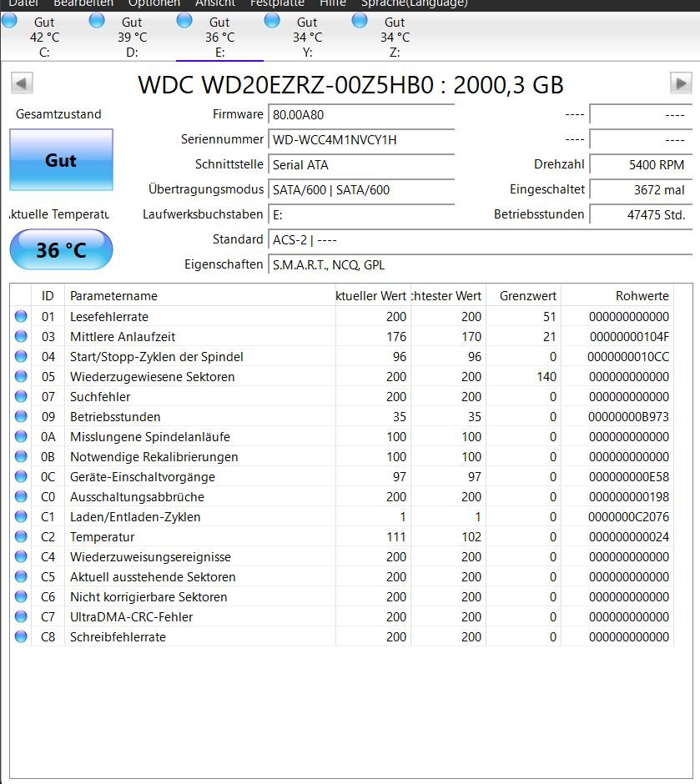700x784 pixels.
Task: Go to next disk with right arrow
Action: [x=681, y=83]
